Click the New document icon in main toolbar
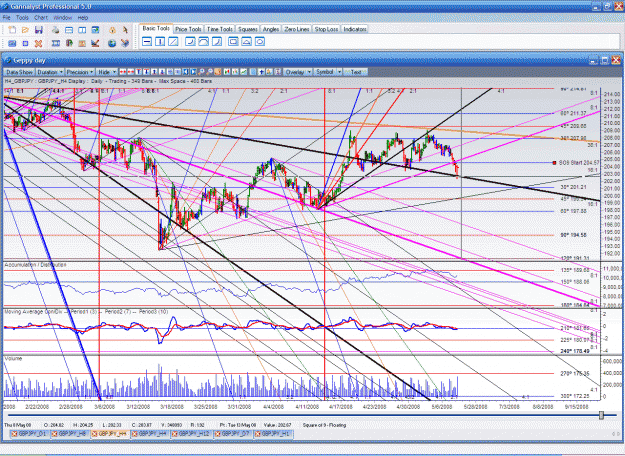This screenshot has width=625, height=456. click(x=12, y=30)
